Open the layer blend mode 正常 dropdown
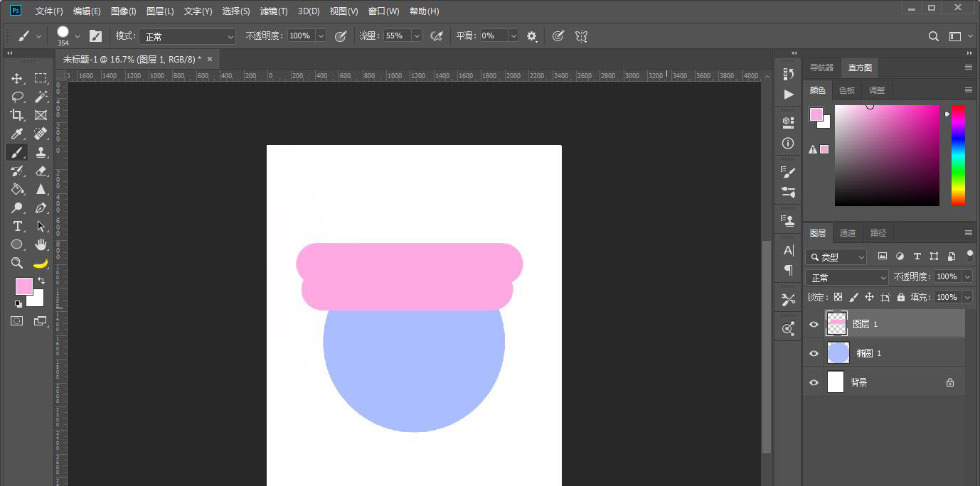Viewport: 980px width, 486px height. coord(847,277)
